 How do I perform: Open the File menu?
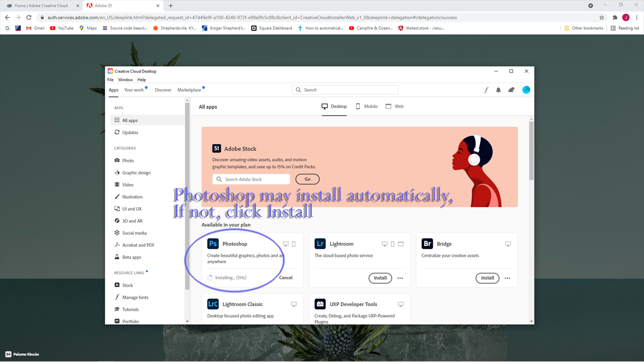(x=110, y=79)
